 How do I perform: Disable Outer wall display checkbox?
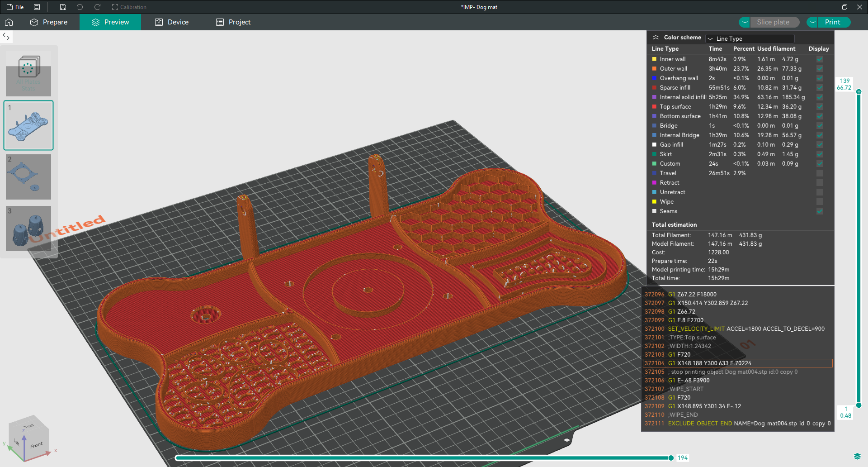820,69
